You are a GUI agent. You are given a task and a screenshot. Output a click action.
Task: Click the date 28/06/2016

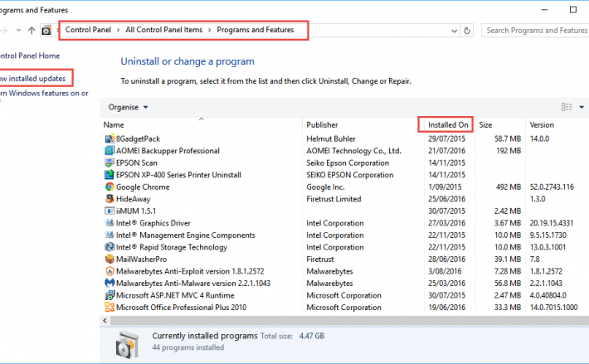446,260
